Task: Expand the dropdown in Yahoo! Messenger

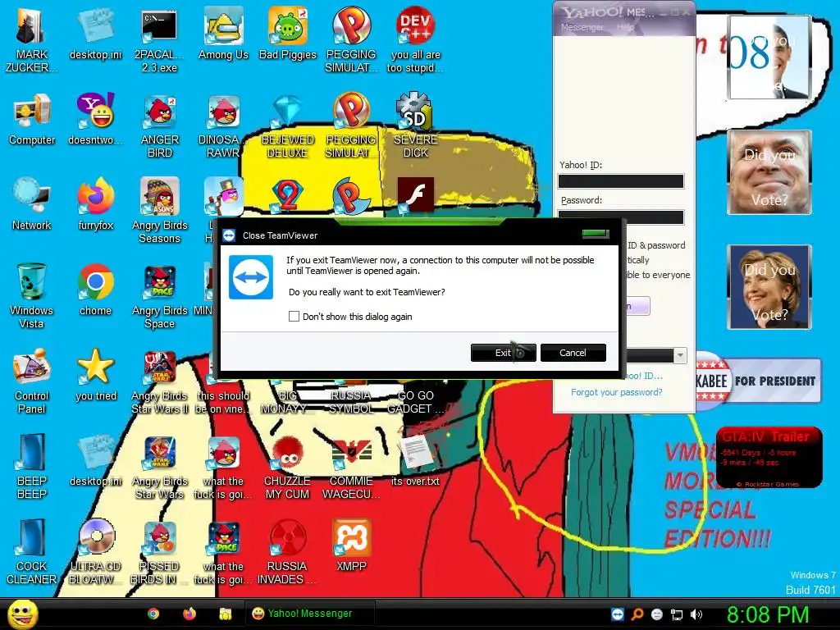Action: [x=680, y=355]
